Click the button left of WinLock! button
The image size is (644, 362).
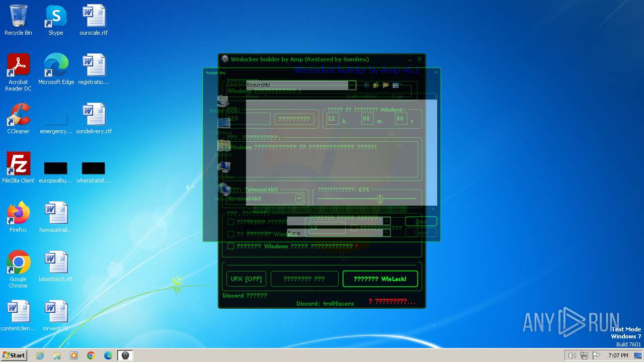tap(304, 279)
